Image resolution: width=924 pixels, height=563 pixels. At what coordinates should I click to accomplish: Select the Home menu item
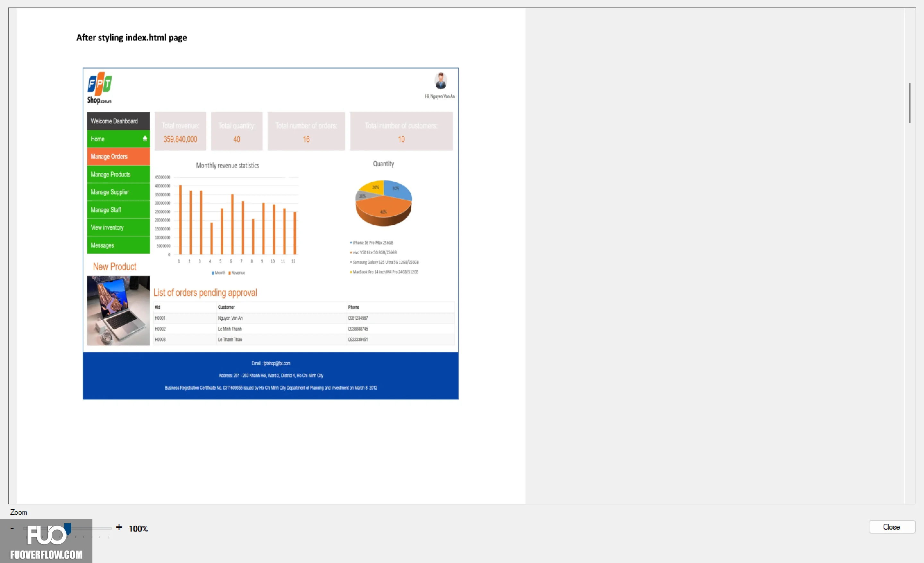coord(118,139)
